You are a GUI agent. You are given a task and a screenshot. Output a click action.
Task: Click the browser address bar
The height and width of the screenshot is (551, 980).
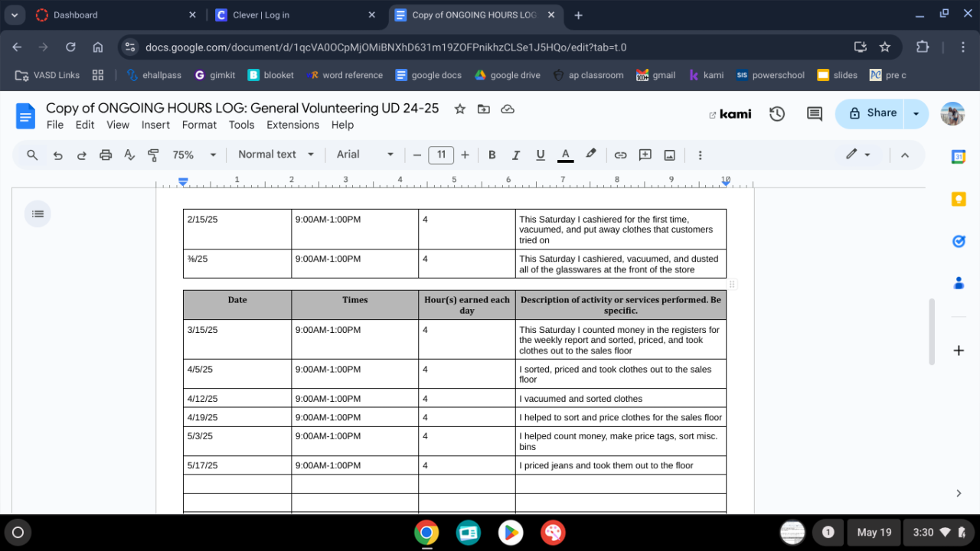point(490,47)
